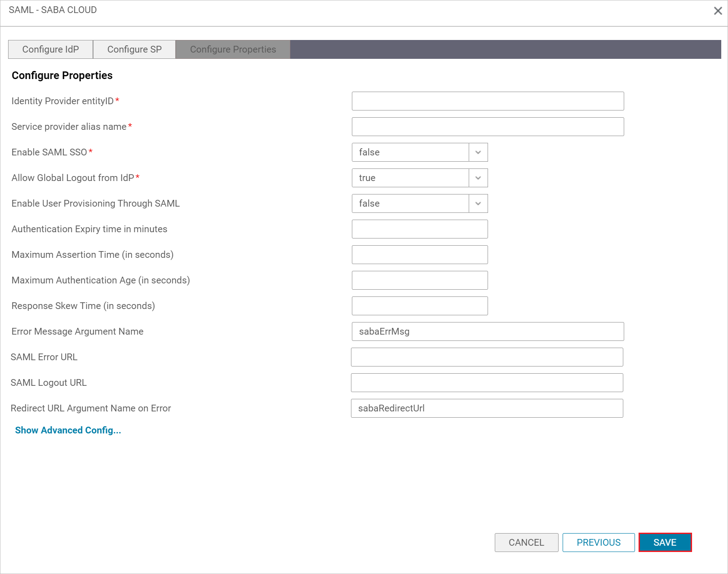
Task: Click the Maximum Authentication Age field
Action: point(419,280)
